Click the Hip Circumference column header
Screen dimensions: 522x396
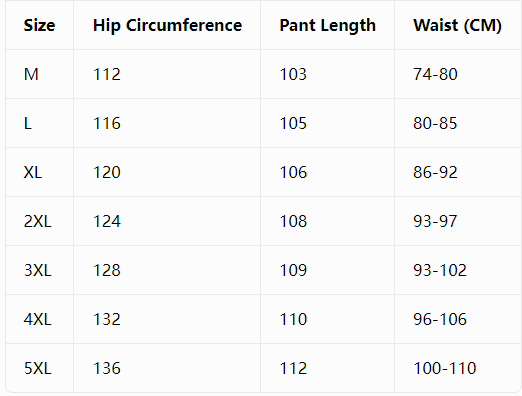tap(167, 25)
